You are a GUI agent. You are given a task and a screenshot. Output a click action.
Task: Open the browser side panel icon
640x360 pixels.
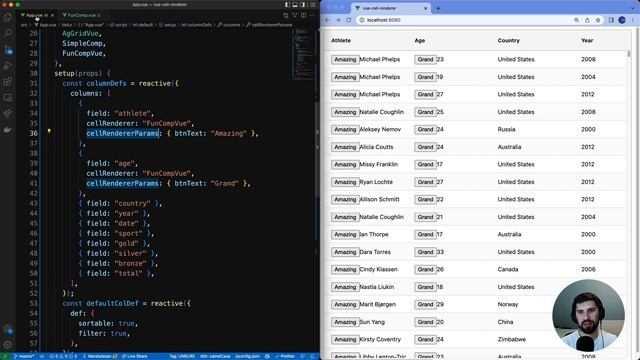coord(611,20)
